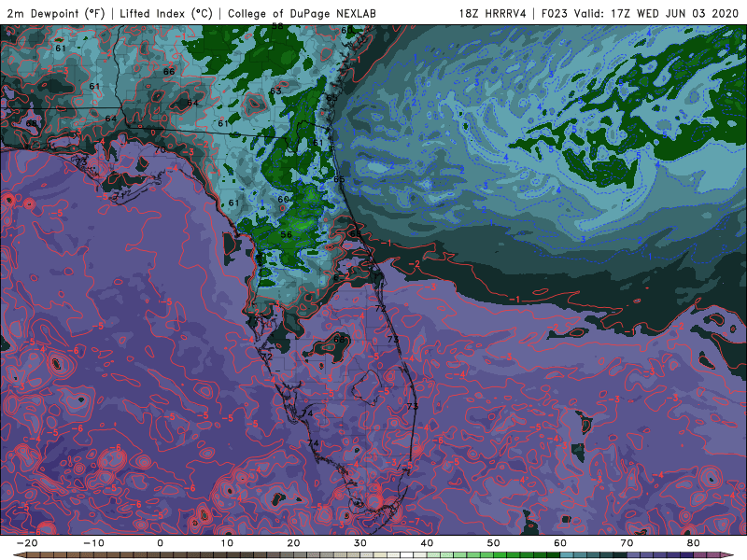Click the 20 label on the color scale

coord(293,543)
